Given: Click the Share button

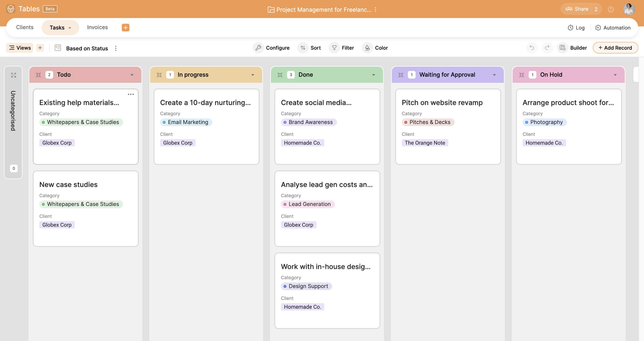Looking at the screenshot, I should point(577,9).
